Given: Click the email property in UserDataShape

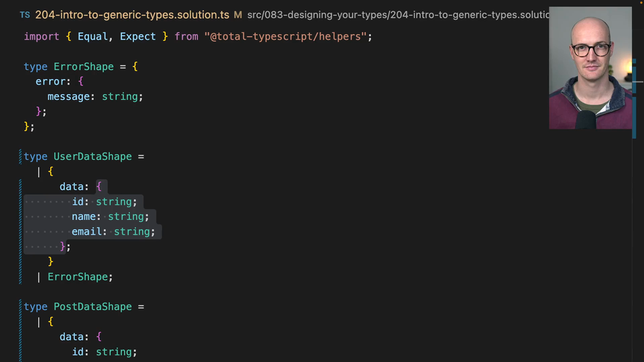Looking at the screenshot, I should (x=87, y=231).
